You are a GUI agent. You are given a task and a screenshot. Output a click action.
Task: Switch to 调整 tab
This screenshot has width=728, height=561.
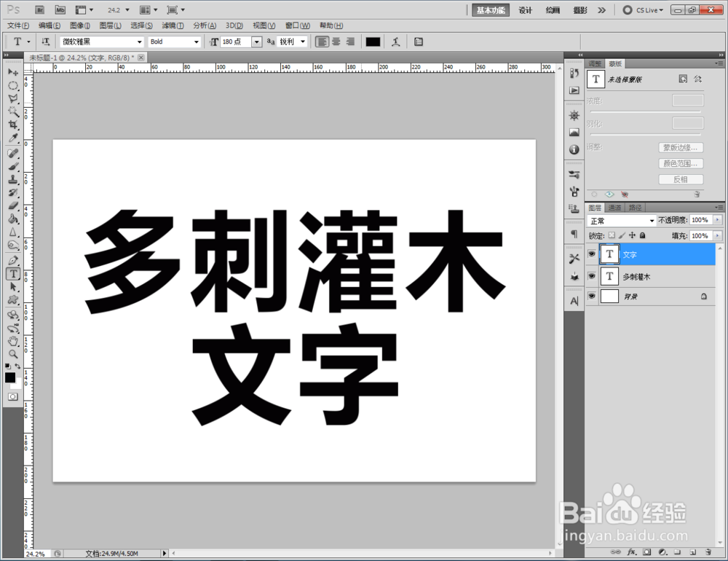coord(595,63)
